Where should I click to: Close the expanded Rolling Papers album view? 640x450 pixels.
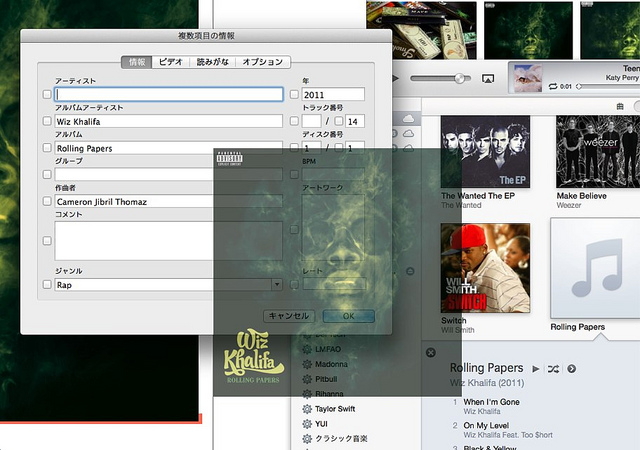[x=430, y=352]
